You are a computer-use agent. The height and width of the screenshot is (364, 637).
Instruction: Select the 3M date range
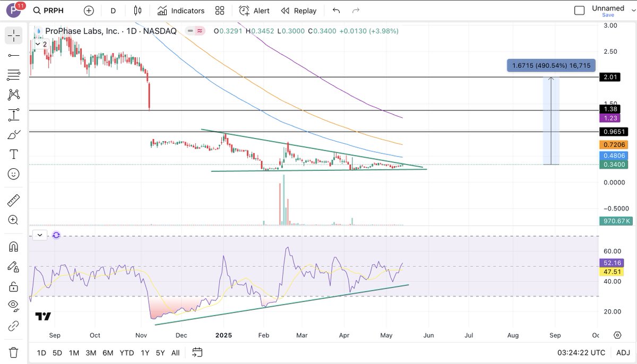(91, 352)
